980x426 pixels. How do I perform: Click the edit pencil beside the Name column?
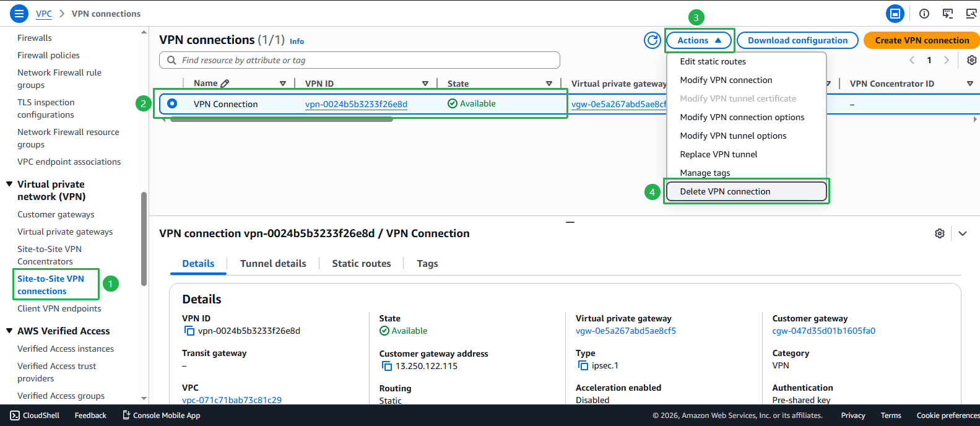pos(225,83)
